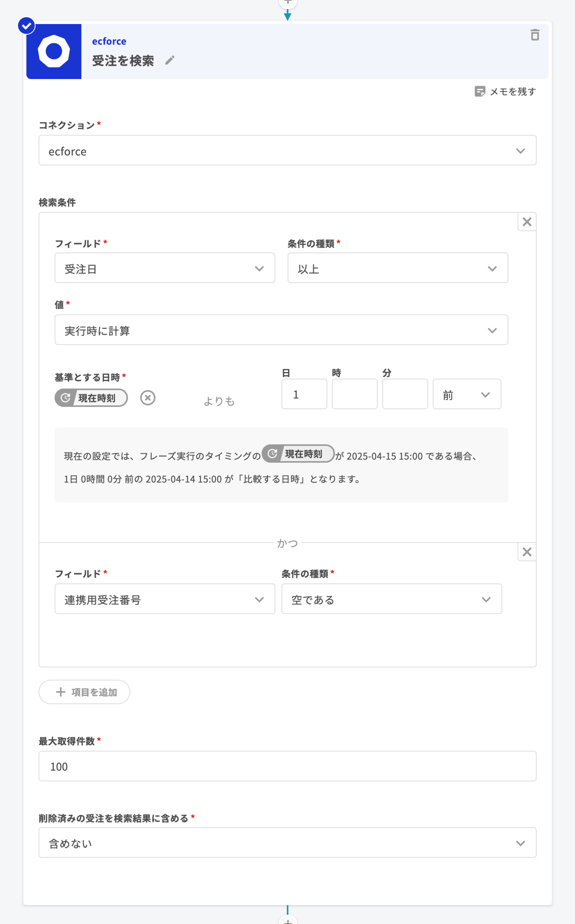Expand the 以上 condition type dropdown

pyautogui.click(x=397, y=268)
